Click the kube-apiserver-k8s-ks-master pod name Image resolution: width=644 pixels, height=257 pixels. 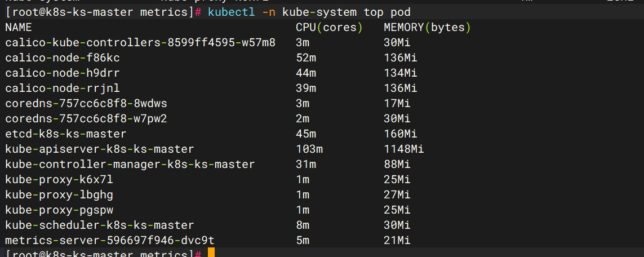(100, 149)
